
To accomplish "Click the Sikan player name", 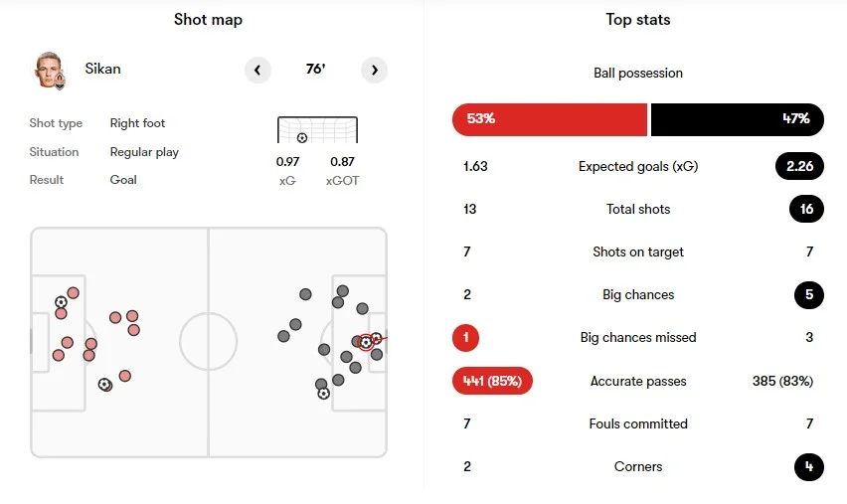I will coord(102,70).
